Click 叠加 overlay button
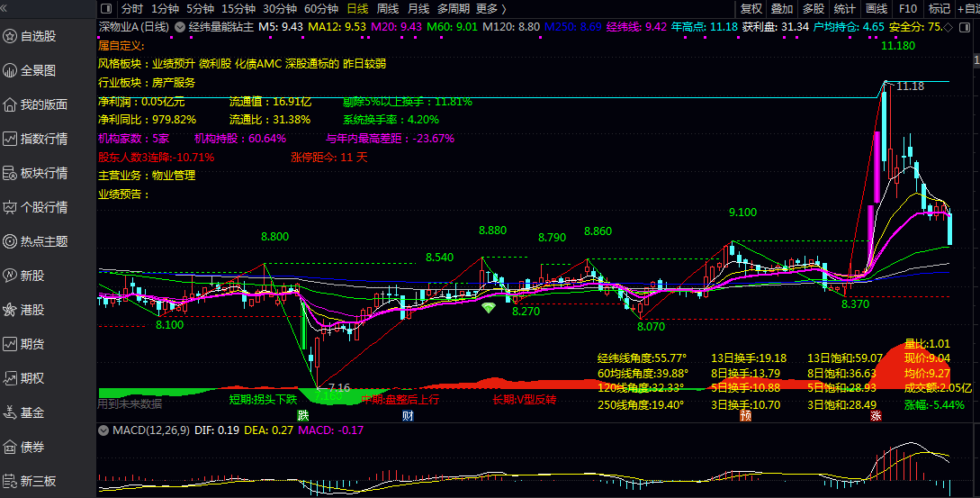 tap(782, 9)
